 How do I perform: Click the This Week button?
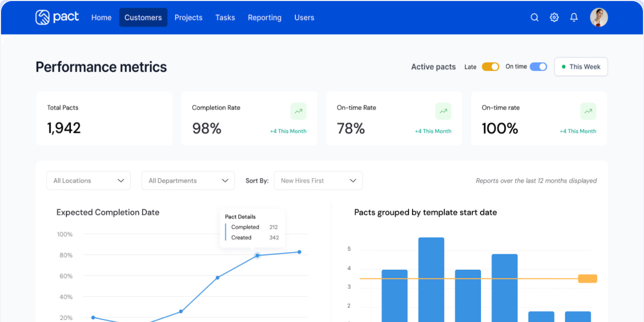point(581,67)
